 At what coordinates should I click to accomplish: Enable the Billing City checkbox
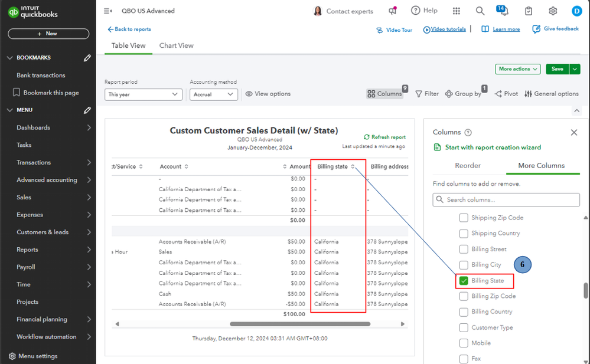tap(464, 265)
